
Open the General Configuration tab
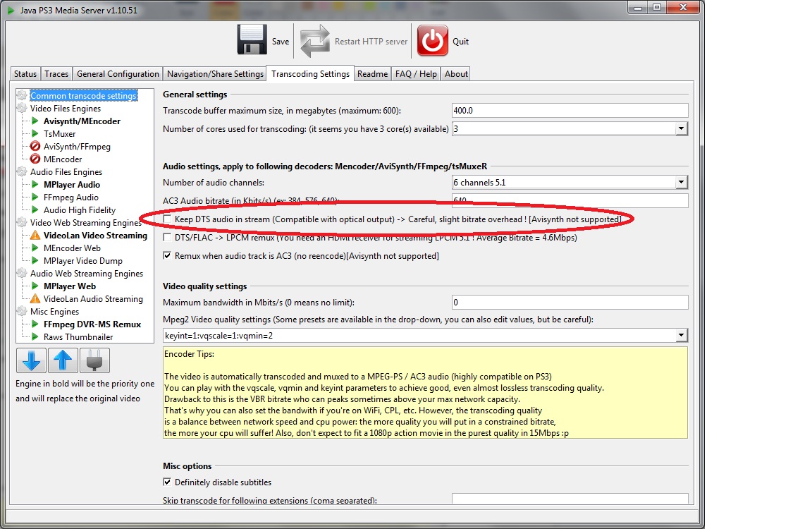tap(118, 73)
